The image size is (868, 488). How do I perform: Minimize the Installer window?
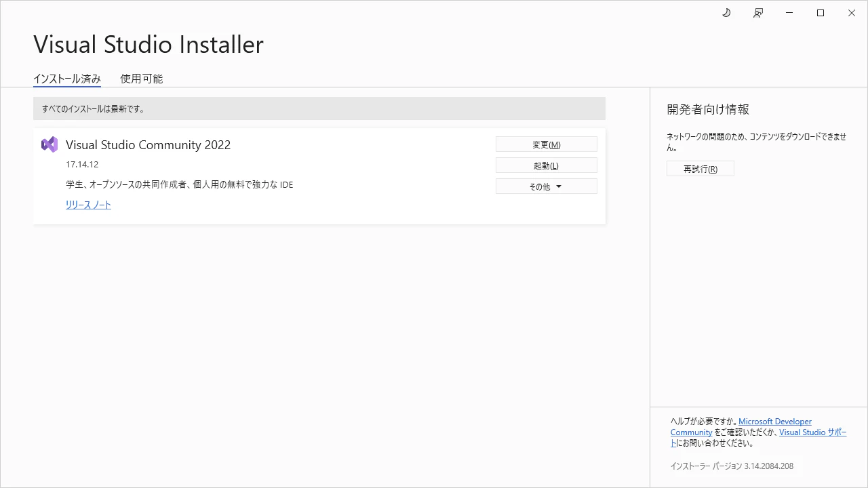coord(789,13)
